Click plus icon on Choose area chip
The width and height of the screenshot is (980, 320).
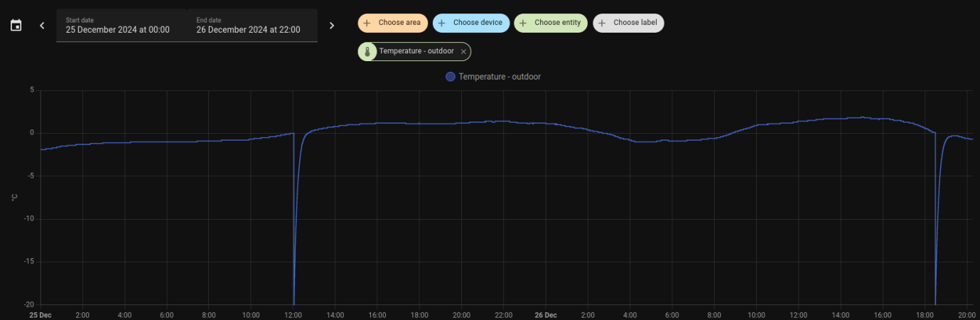367,23
